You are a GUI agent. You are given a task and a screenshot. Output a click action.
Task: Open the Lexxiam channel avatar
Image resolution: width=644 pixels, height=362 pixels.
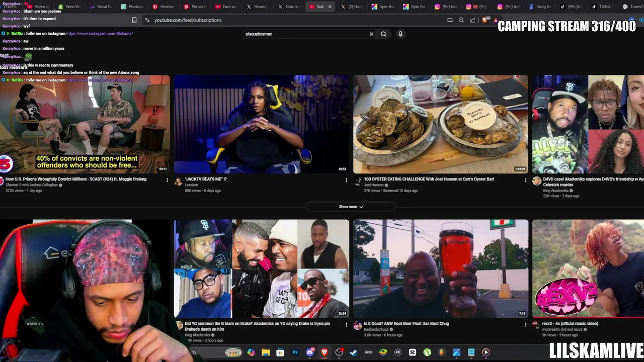(x=178, y=182)
